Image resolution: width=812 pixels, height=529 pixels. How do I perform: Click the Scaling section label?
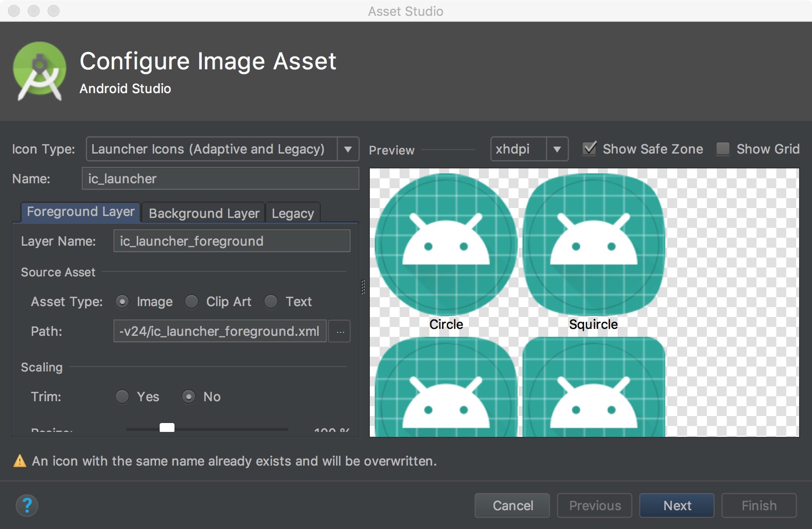(42, 367)
